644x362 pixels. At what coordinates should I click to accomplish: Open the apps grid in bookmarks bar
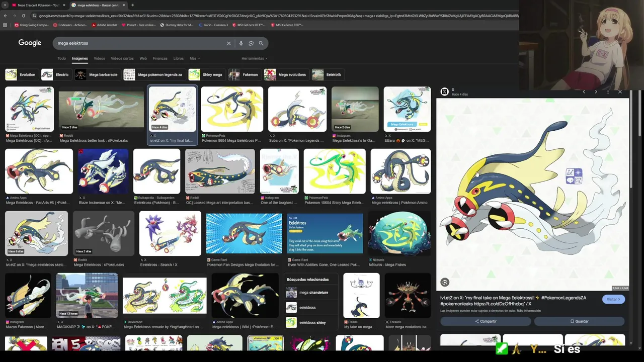[x=6, y=25]
